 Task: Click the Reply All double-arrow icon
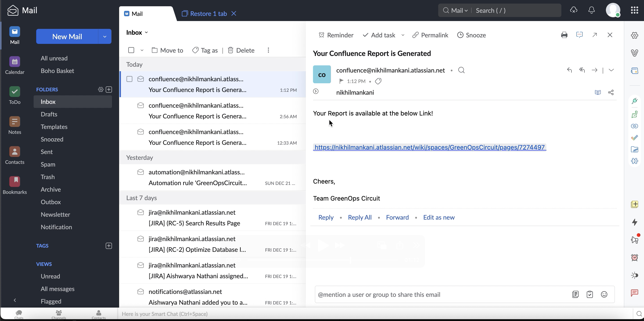tap(582, 70)
